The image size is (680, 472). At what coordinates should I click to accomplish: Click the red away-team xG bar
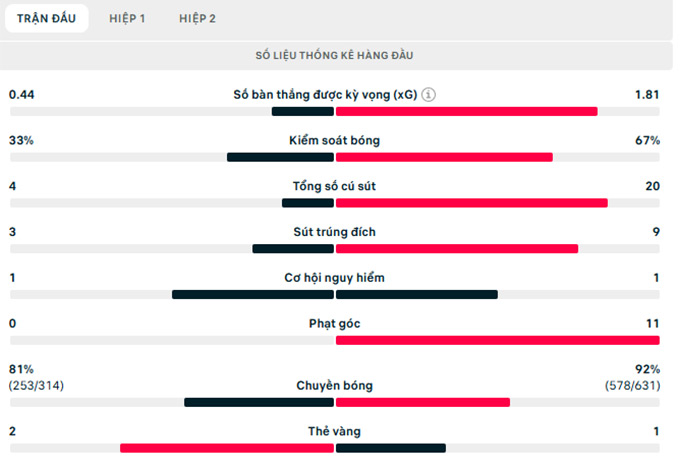(467, 111)
